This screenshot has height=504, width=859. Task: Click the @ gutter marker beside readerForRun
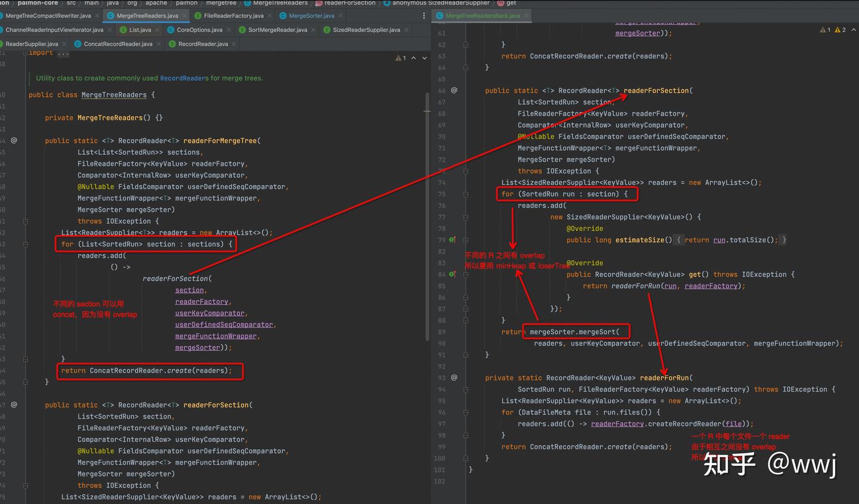pyautogui.click(x=454, y=378)
